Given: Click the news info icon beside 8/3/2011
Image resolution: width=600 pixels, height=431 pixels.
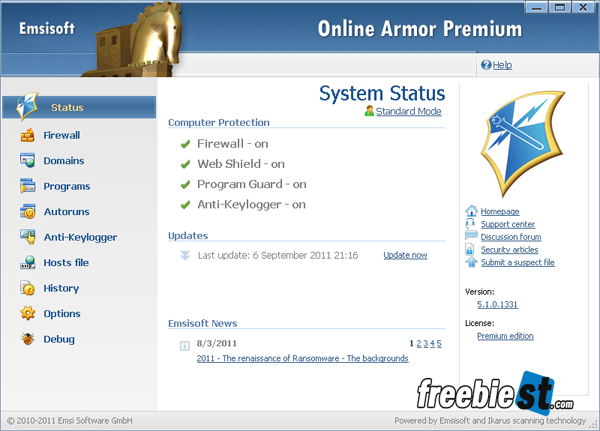Looking at the screenshot, I should click(x=185, y=346).
